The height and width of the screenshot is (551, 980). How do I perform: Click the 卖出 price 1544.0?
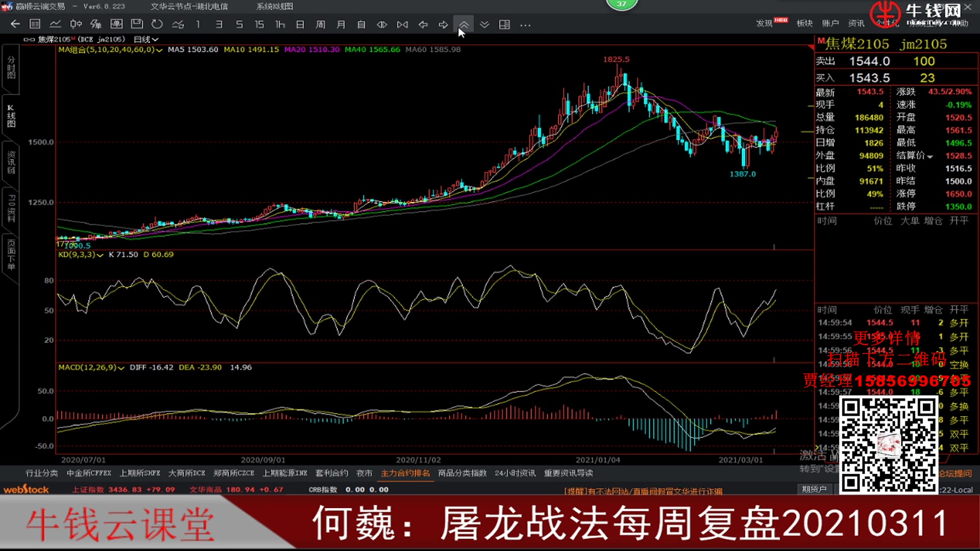(869, 61)
